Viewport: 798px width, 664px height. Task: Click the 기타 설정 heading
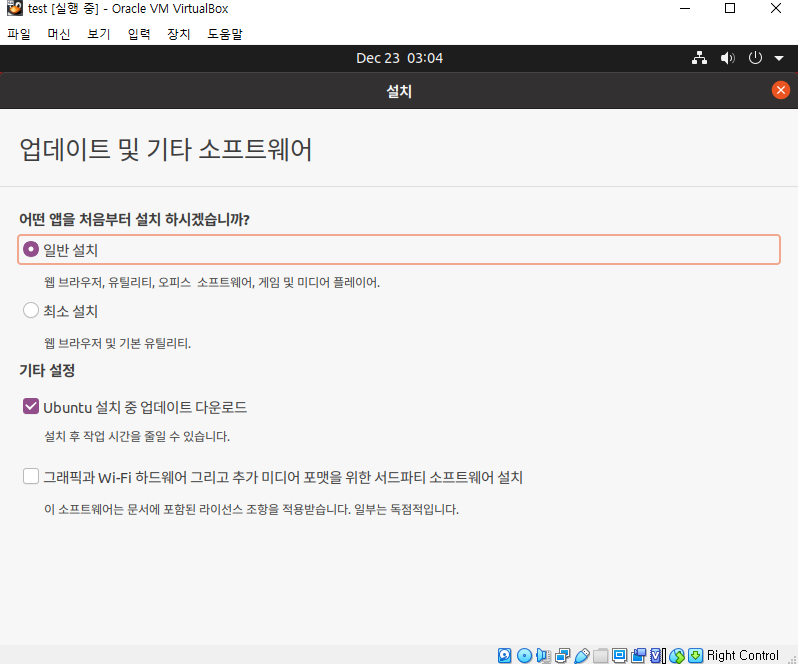point(47,370)
